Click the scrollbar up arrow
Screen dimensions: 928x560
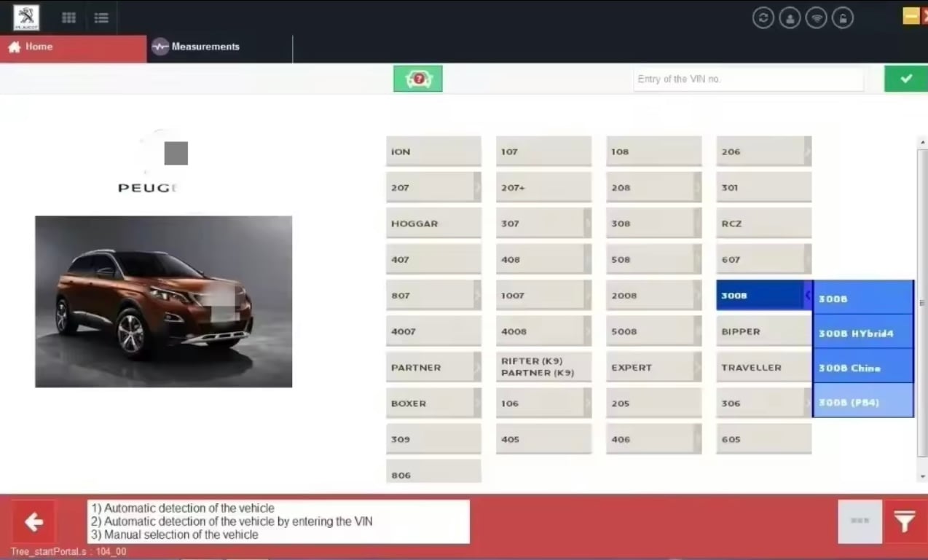click(923, 142)
